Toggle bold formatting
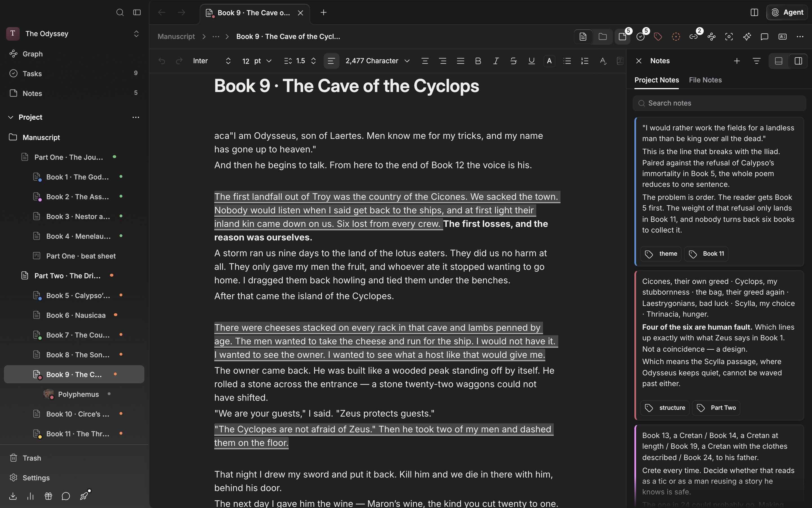 pyautogui.click(x=478, y=61)
